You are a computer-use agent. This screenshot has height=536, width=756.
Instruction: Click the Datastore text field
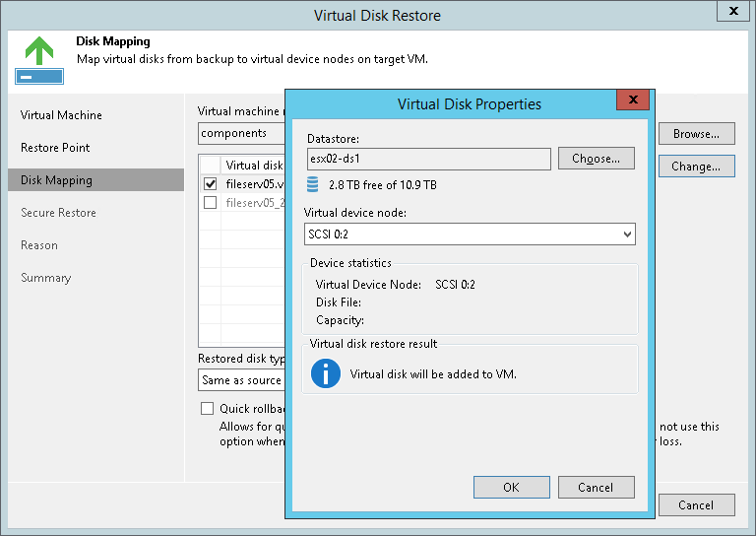pos(427,159)
